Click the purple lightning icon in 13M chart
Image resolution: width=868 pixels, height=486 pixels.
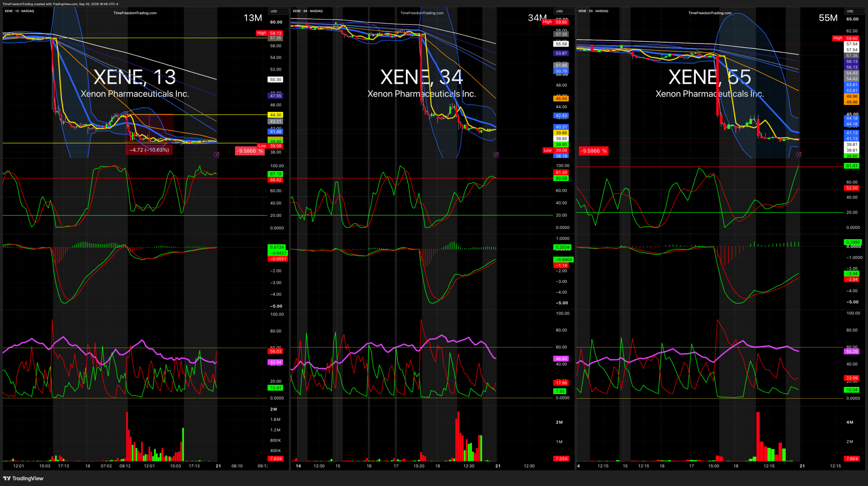[217, 155]
